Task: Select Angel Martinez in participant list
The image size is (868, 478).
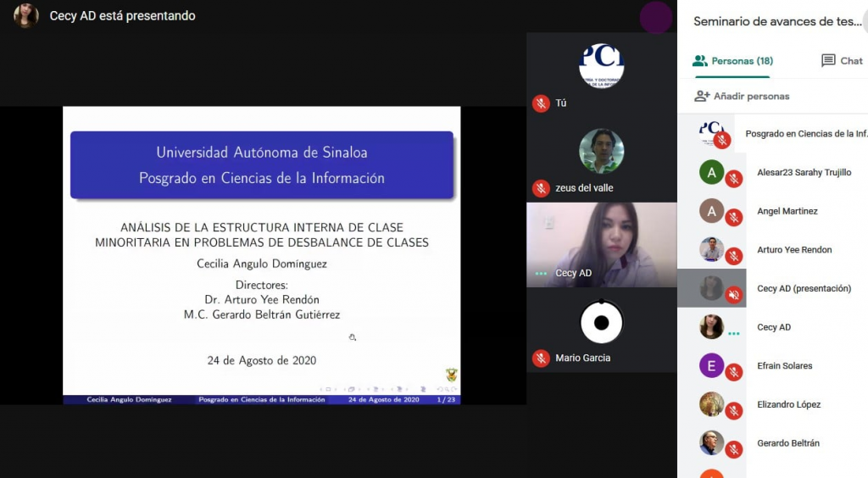Action: 773,211
